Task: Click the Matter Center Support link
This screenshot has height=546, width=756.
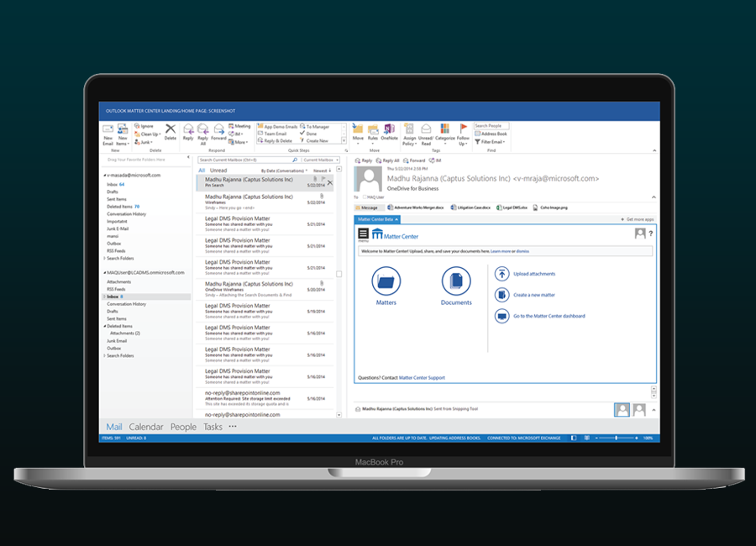Action: click(422, 378)
